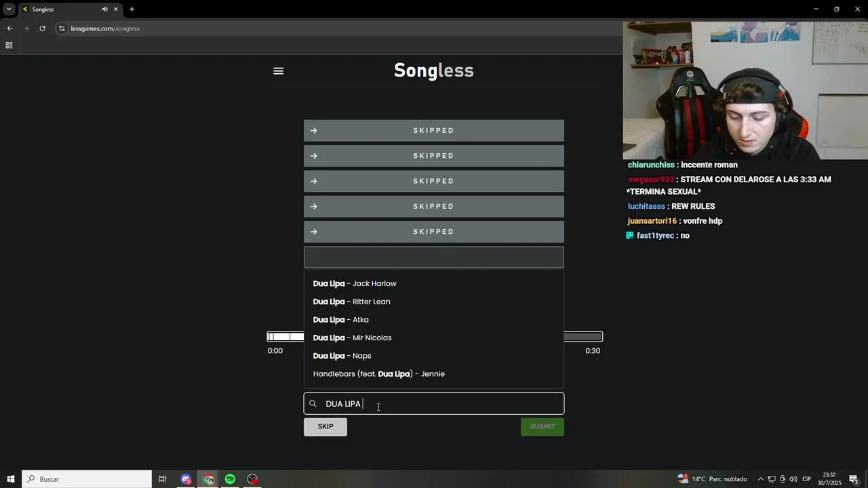Click the Songless logo title

click(x=434, y=70)
